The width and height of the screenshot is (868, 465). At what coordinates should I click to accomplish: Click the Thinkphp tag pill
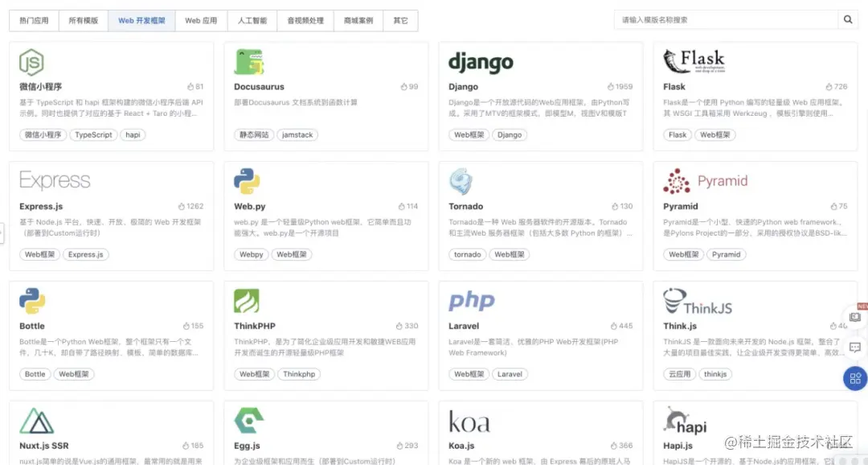coord(299,374)
